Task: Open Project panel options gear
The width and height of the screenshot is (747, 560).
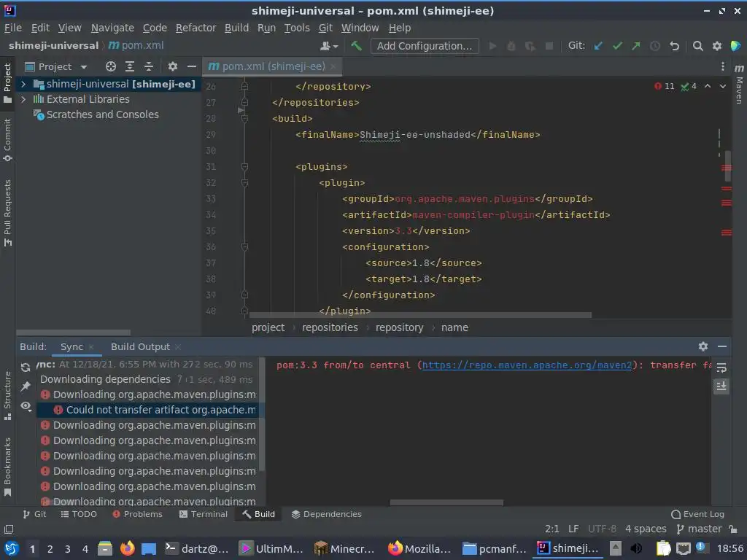Action: pos(172,66)
